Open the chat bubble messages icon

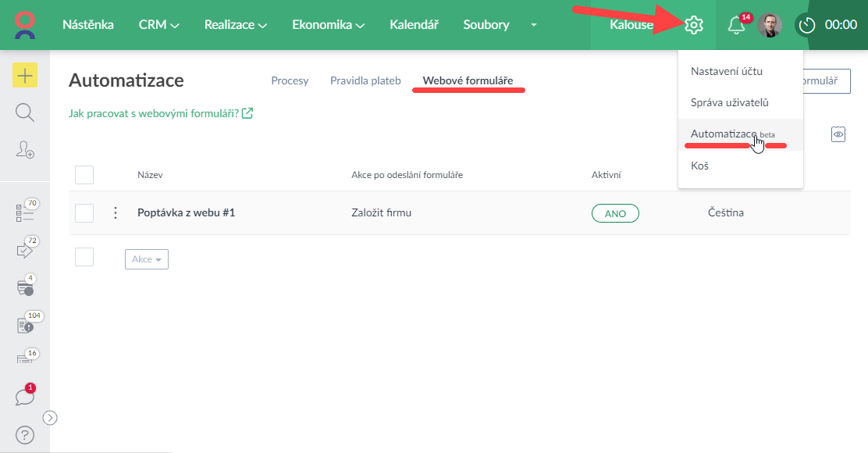[x=25, y=397]
